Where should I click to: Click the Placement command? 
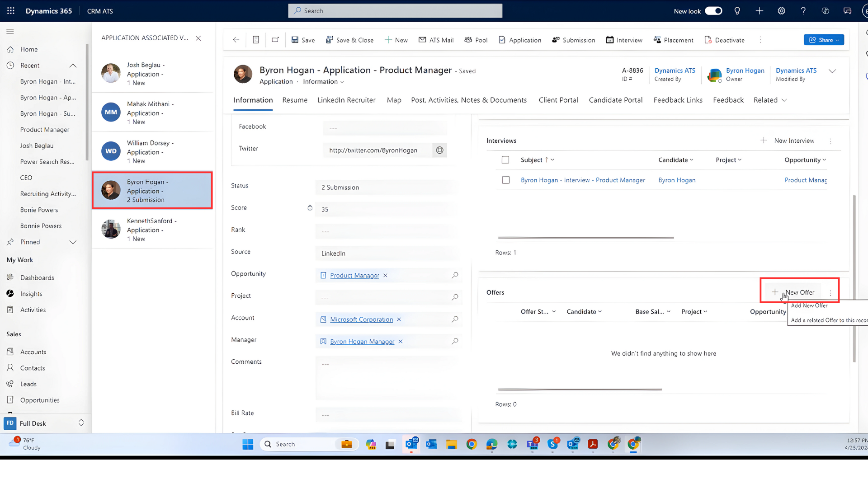pyautogui.click(x=673, y=40)
